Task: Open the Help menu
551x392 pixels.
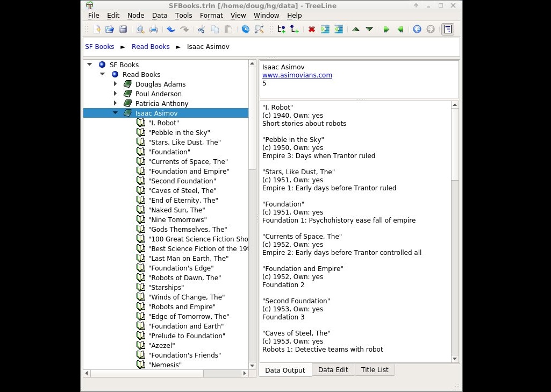Action: pos(294,16)
